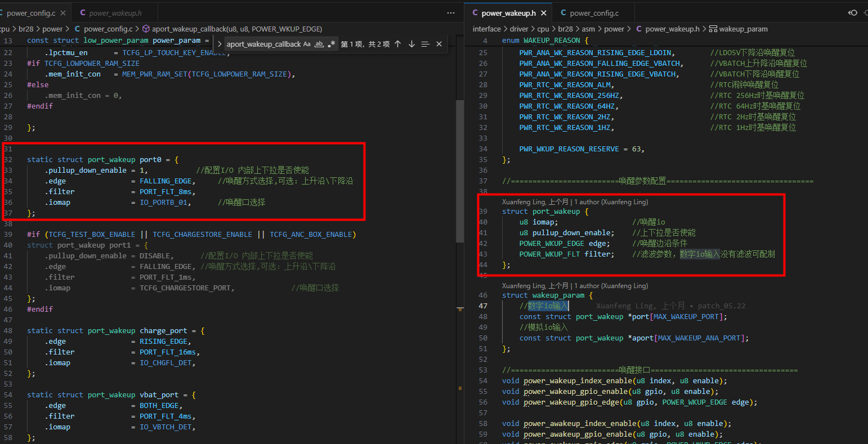Click the author CodeLens above struct port_wakeup
This screenshot has width=868, height=444.
(x=575, y=201)
